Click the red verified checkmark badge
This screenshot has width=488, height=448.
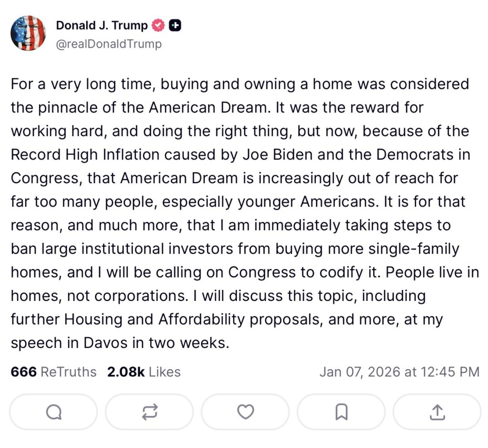pos(158,26)
